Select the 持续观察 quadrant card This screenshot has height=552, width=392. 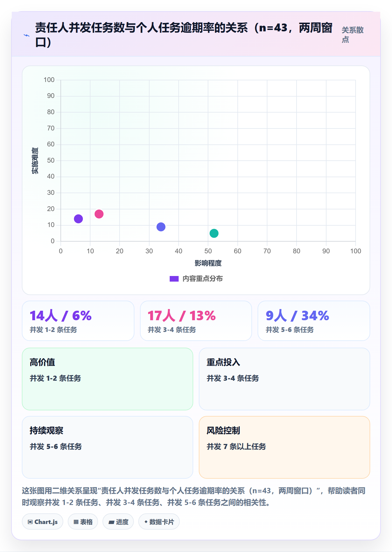point(108,447)
